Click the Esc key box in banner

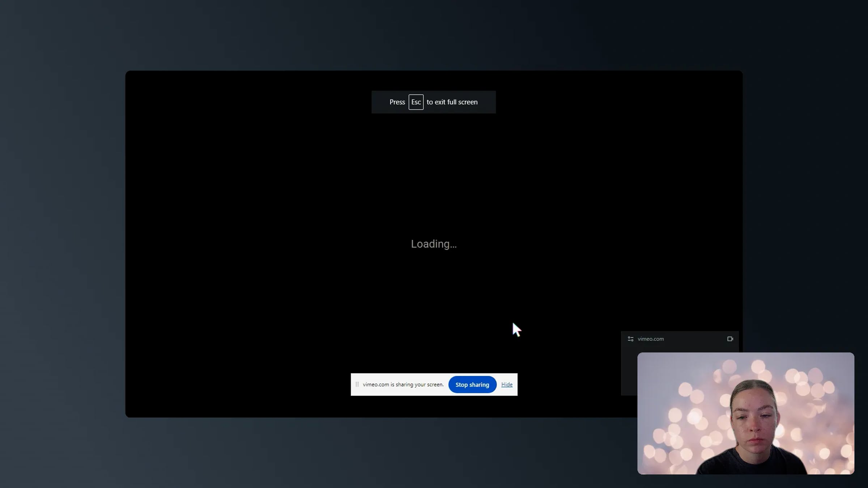[416, 102]
